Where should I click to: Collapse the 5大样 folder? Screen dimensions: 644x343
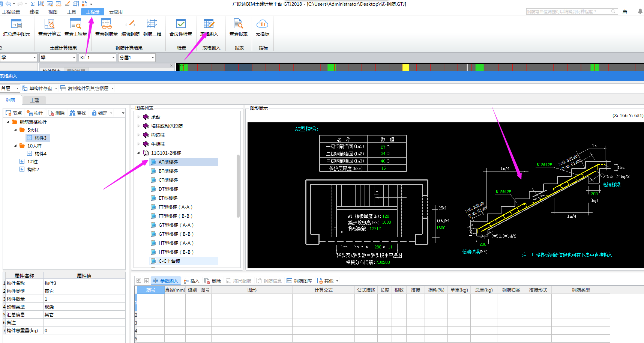[15, 130]
